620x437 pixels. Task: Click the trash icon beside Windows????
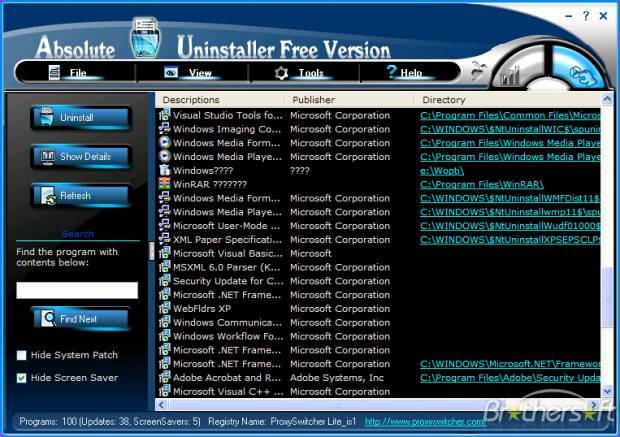[164, 170]
